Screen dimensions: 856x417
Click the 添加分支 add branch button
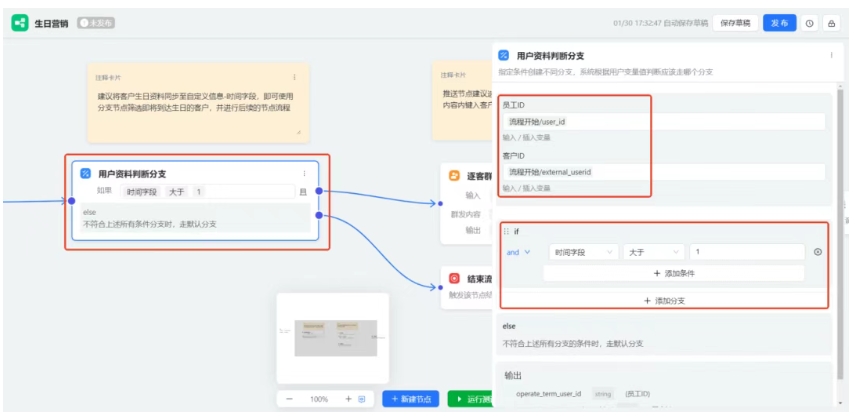coord(664,300)
